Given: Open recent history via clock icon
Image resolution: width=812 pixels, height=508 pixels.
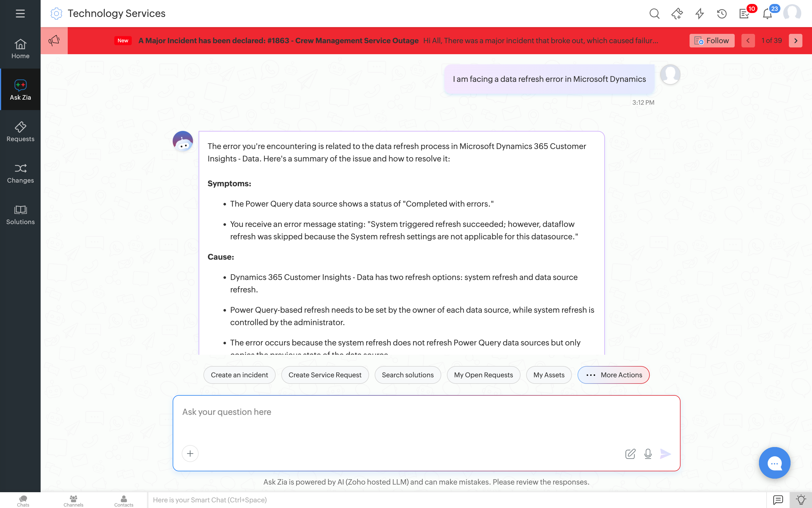Looking at the screenshot, I should [x=721, y=14].
